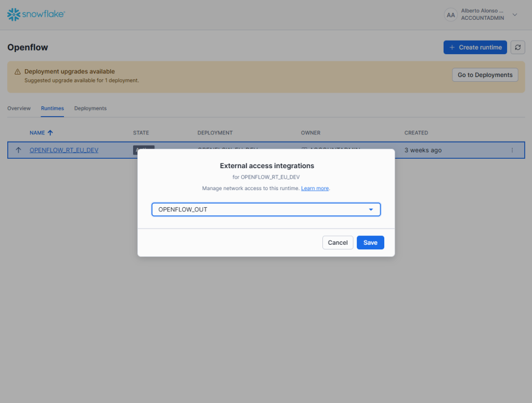Click the upgrade arrow icon beside OPENFLOW_RT_EU_DEV
This screenshot has width=532, height=403.
18,150
